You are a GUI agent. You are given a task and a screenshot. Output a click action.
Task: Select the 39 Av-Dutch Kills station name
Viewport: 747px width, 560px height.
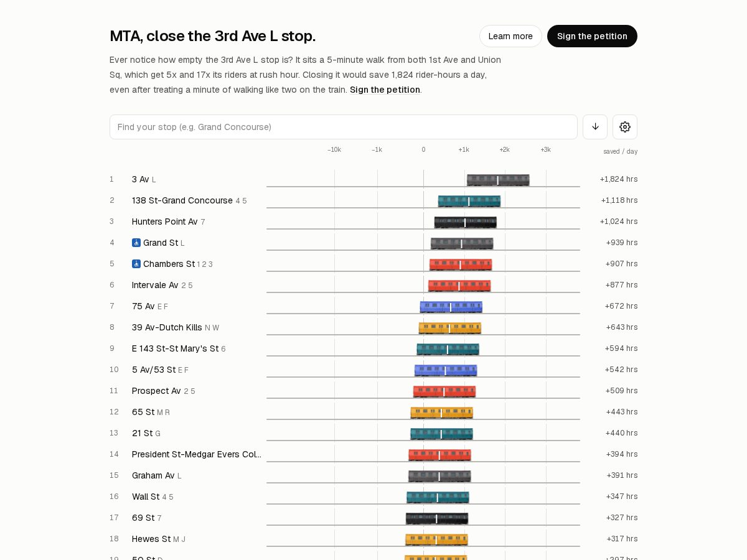pyautogui.click(x=167, y=327)
